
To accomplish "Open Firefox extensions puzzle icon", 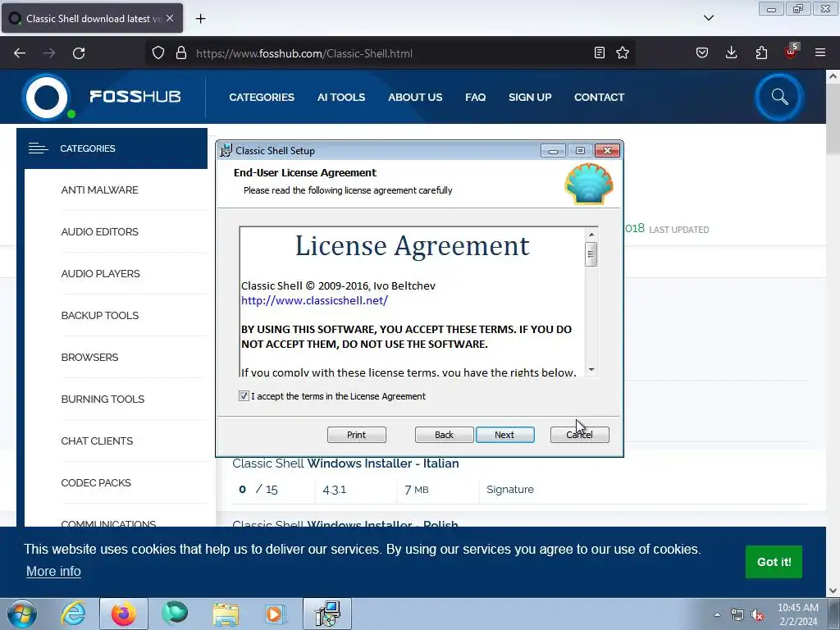I will tap(761, 52).
